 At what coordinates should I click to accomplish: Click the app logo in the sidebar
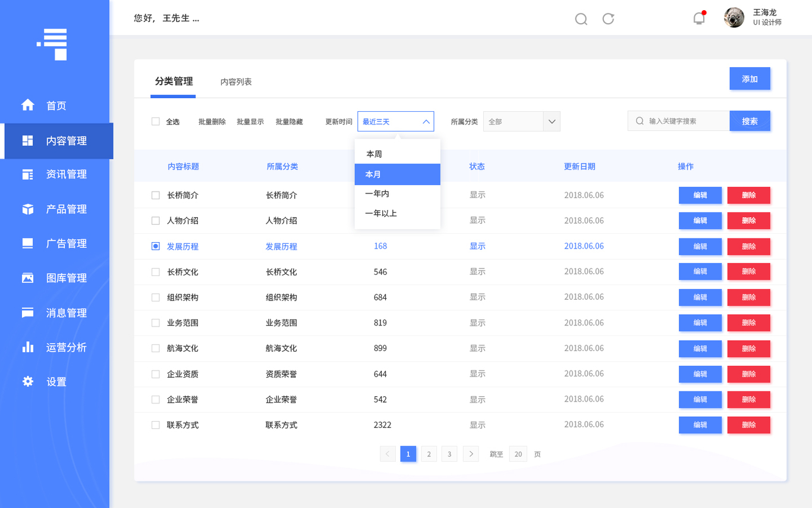pyautogui.click(x=52, y=44)
